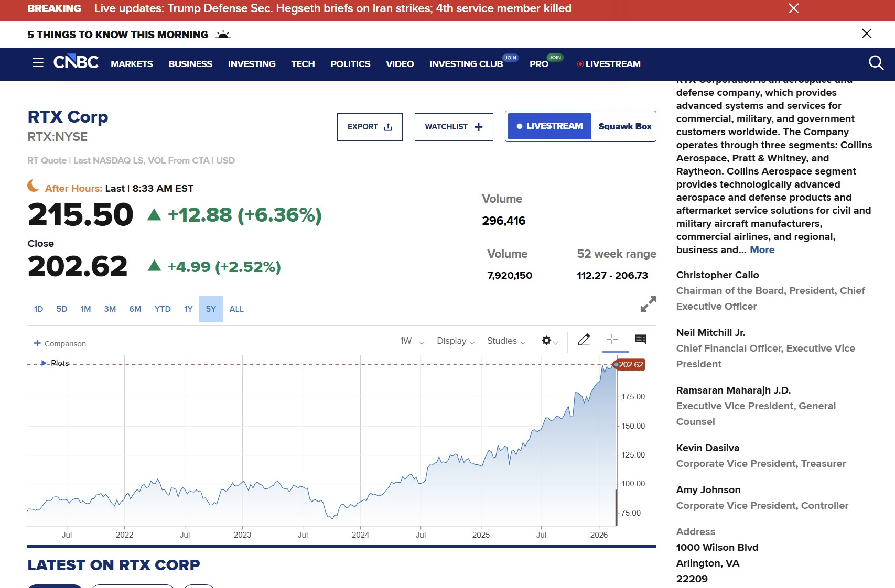Select the 1M chart range

[x=86, y=309]
